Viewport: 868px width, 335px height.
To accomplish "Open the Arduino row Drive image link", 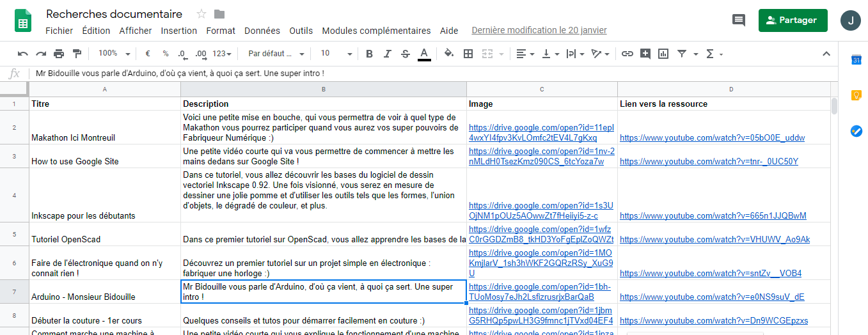I will click(540, 292).
